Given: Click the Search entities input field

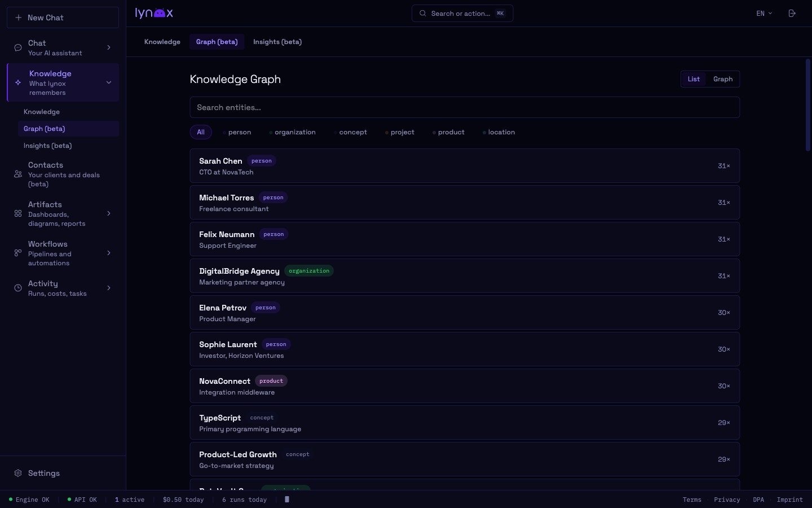Looking at the screenshot, I should coord(465,107).
